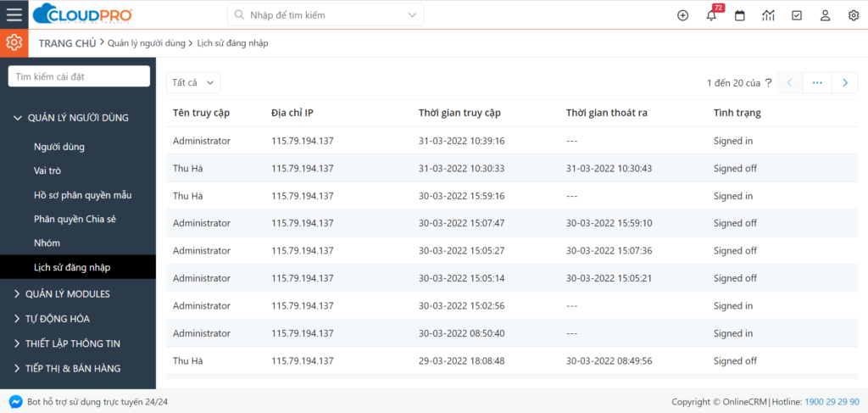Image resolution: width=868 pixels, height=413 pixels.
Task: Open the settings gear in top bar
Action: coord(853,15)
